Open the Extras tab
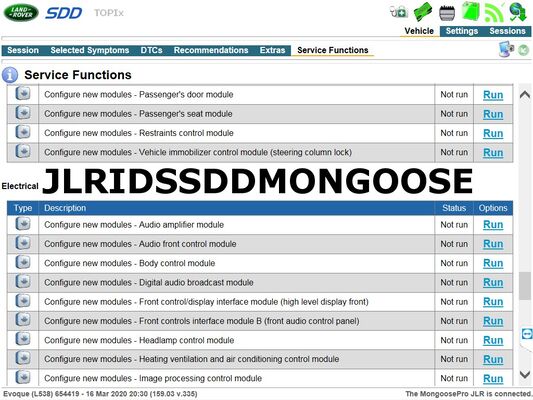Image resolution: width=533 pixels, height=400 pixels. 272,50
